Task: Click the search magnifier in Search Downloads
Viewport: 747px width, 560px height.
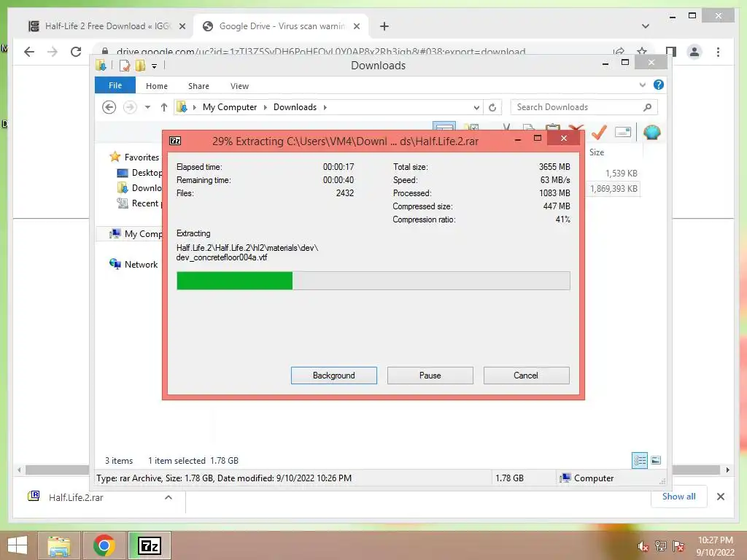Action: click(647, 107)
